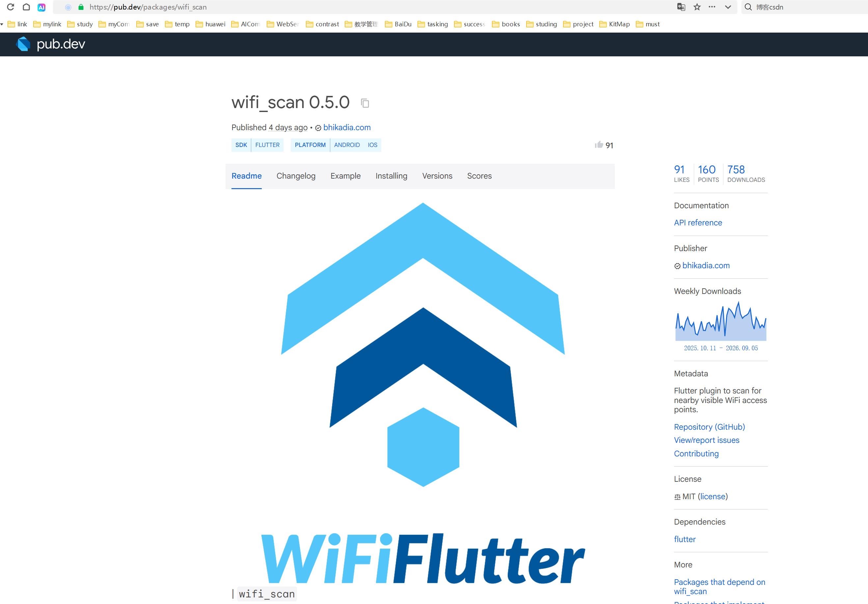Expand the address bar dropdown chevron
The height and width of the screenshot is (604, 868).
728,7
